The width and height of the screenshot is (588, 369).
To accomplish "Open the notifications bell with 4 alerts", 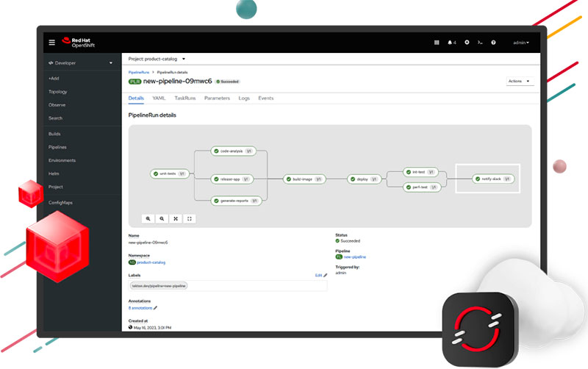I will (x=452, y=43).
